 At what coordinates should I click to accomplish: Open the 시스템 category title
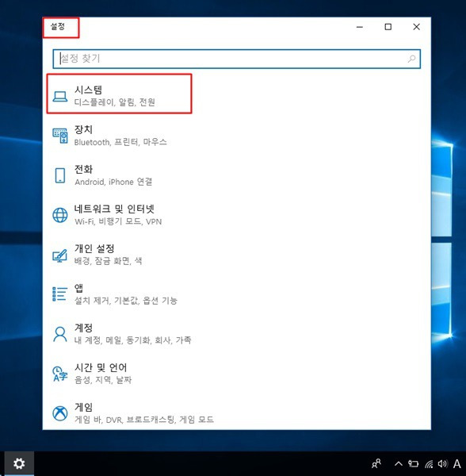[x=88, y=90]
